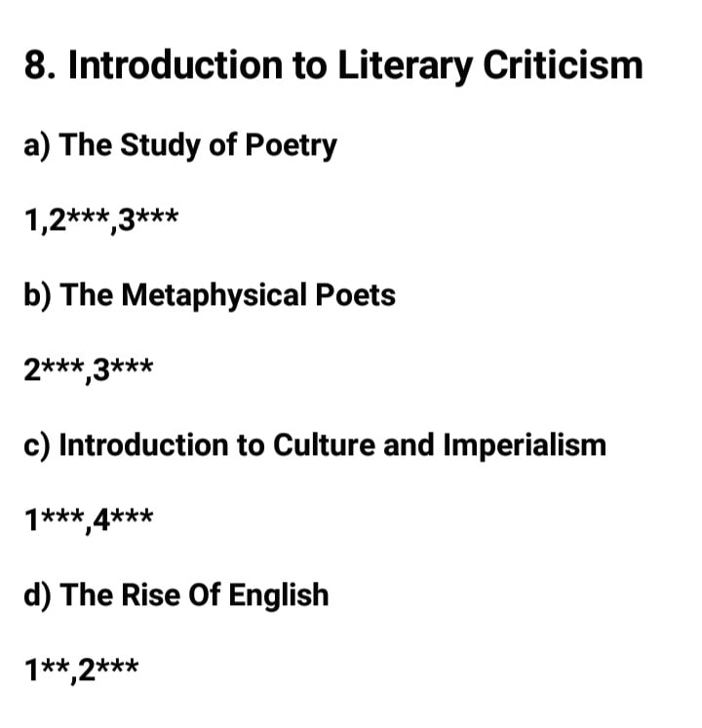The height and width of the screenshot is (728, 702).
Task: Click the word 'English' in item d
Action: tap(278, 596)
